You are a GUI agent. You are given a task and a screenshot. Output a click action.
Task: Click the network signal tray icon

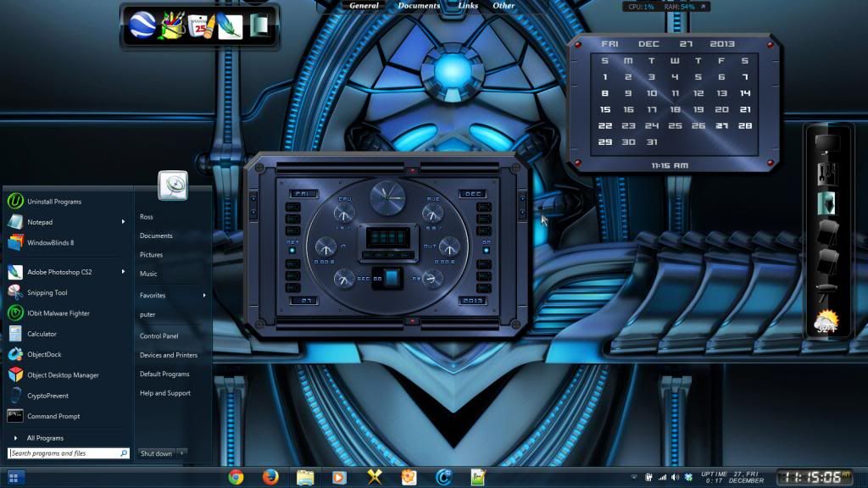click(x=662, y=477)
